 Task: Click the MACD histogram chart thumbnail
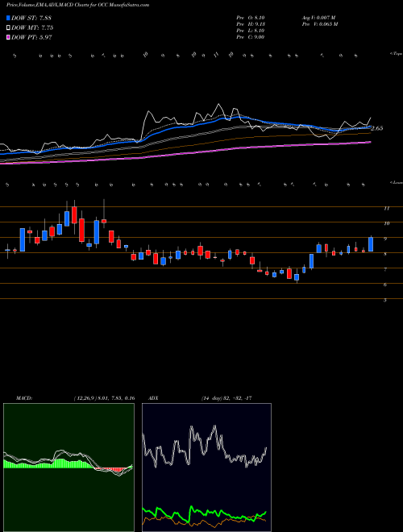pos(69,468)
